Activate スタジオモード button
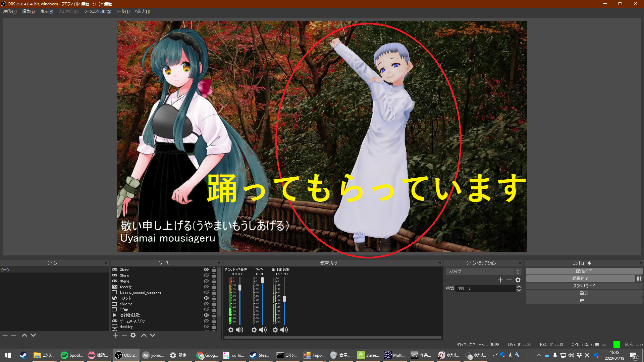This screenshot has width=644, height=362. (x=584, y=286)
